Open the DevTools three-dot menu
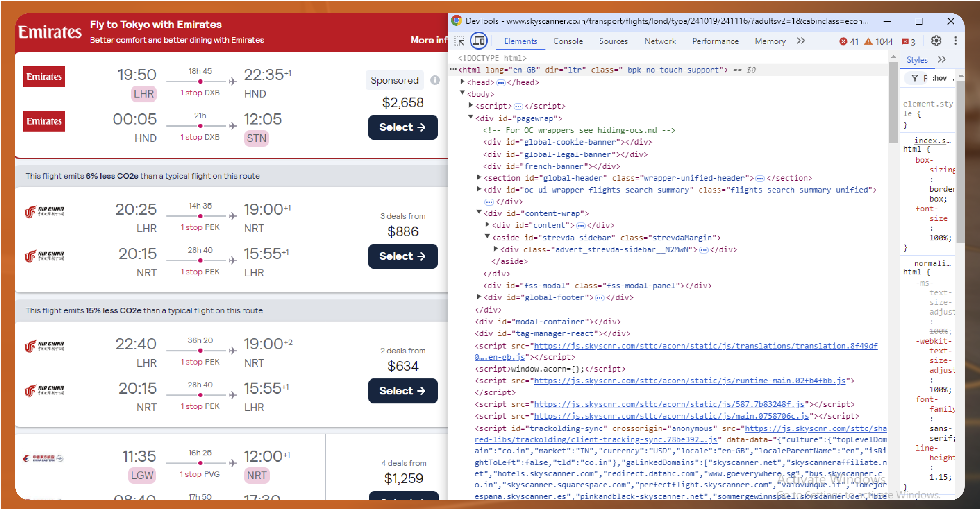The width and height of the screenshot is (980, 509). [956, 41]
